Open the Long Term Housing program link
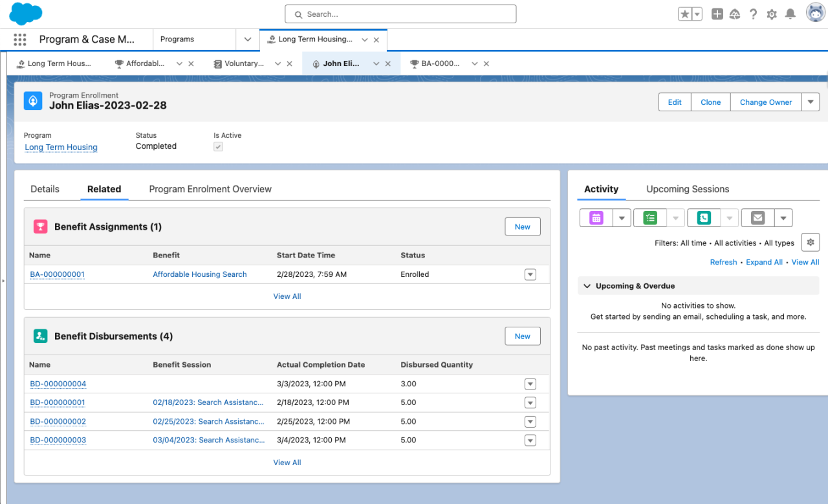This screenshot has height=504, width=828. (x=61, y=148)
